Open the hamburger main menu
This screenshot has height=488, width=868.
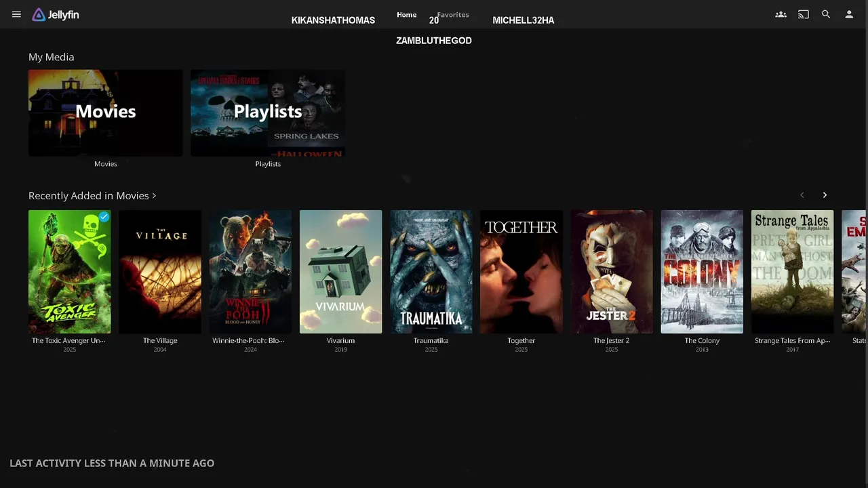16,14
